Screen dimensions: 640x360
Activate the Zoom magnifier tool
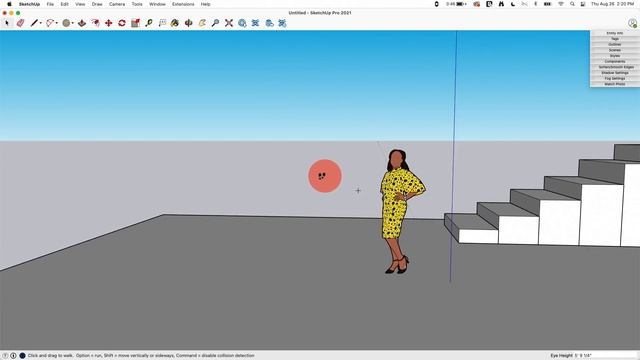coord(215,23)
